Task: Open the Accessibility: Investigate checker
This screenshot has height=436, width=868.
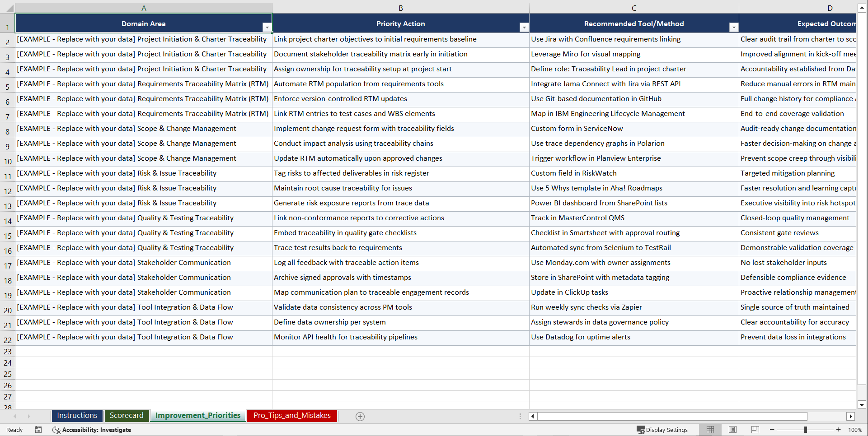Action: pos(92,430)
